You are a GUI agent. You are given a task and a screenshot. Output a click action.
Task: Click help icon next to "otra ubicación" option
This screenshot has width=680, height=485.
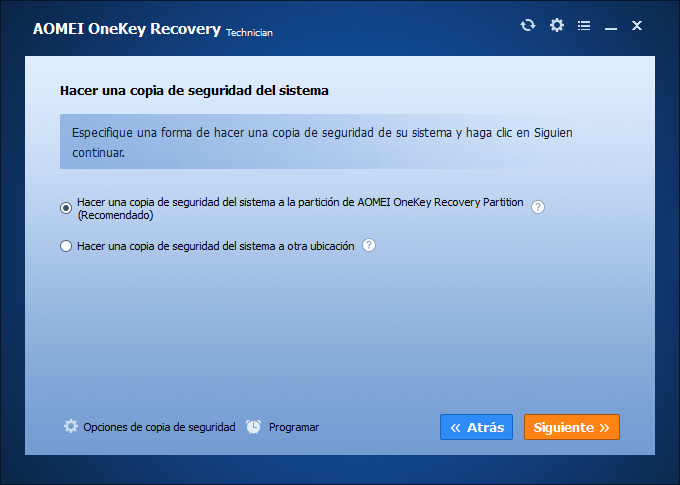pyautogui.click(x=369, y=246)
